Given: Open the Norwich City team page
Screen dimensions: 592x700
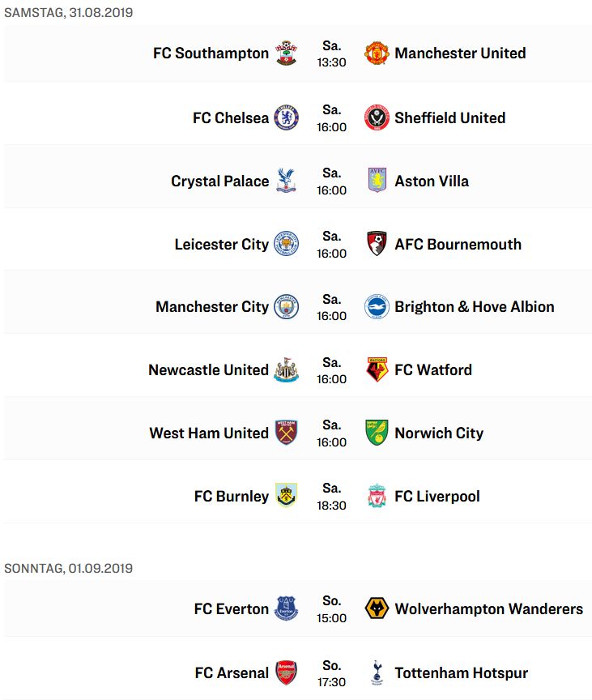Looking at the screenshot, I should 439,433.
